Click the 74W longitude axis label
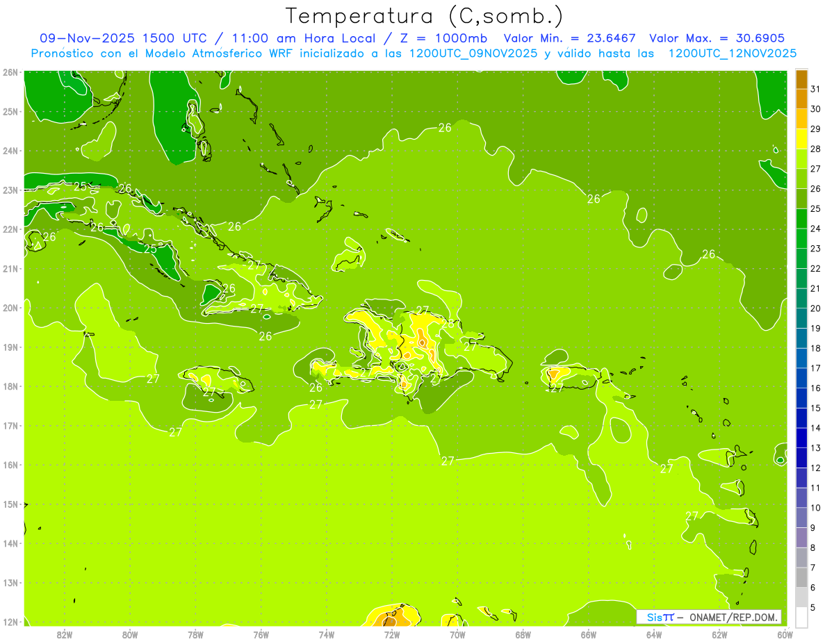Screen dimensions: 834x644 pyautogui.click(x=327, y=634)
